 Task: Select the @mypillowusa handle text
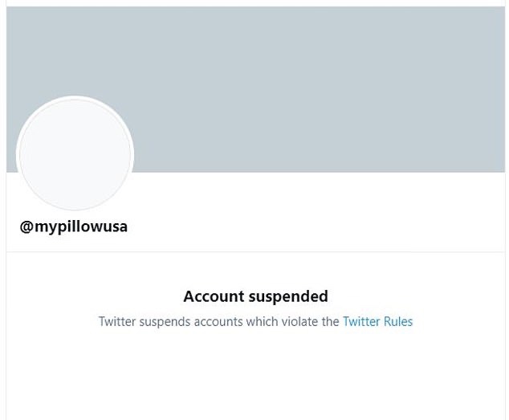click(x=74, y=226)
